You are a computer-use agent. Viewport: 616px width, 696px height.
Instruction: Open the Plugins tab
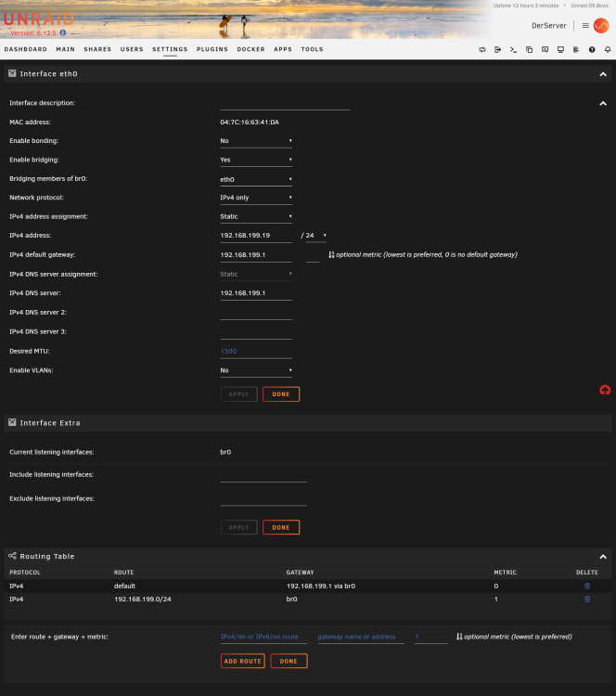click(x=212, y=49)
